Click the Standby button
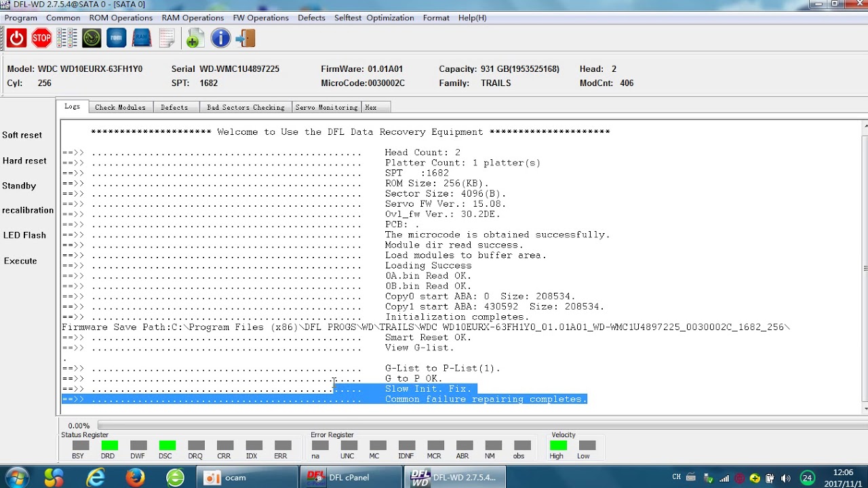Viewport: 868px width, 488px height. [19, 186]
